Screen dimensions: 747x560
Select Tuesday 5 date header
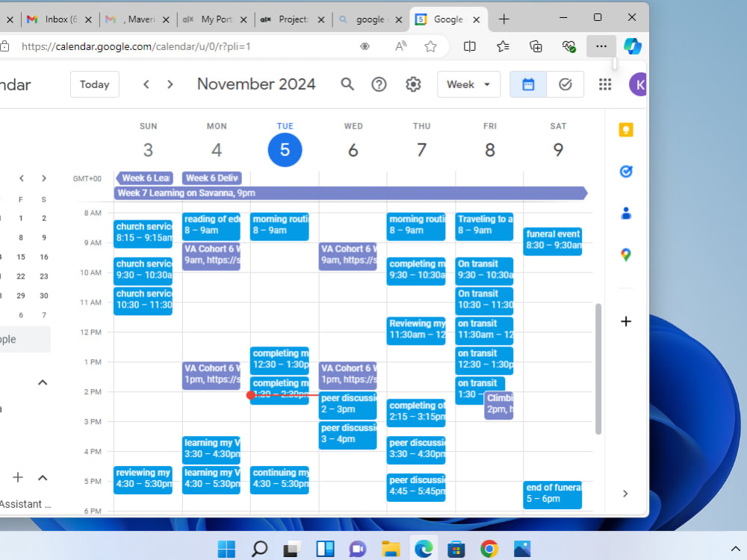(x=285, y=150)
